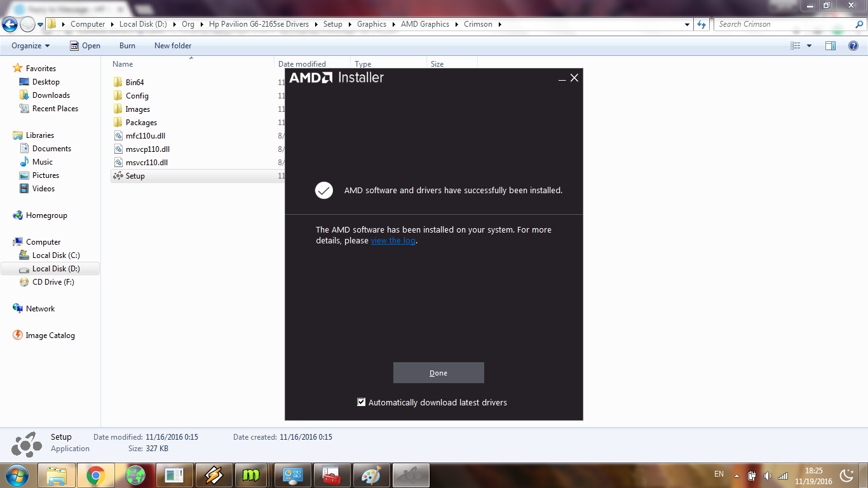Open Winamp lightning bolt taskbar icon
The height and width of the screenshot is (488, 868).
tap(214, 475)
